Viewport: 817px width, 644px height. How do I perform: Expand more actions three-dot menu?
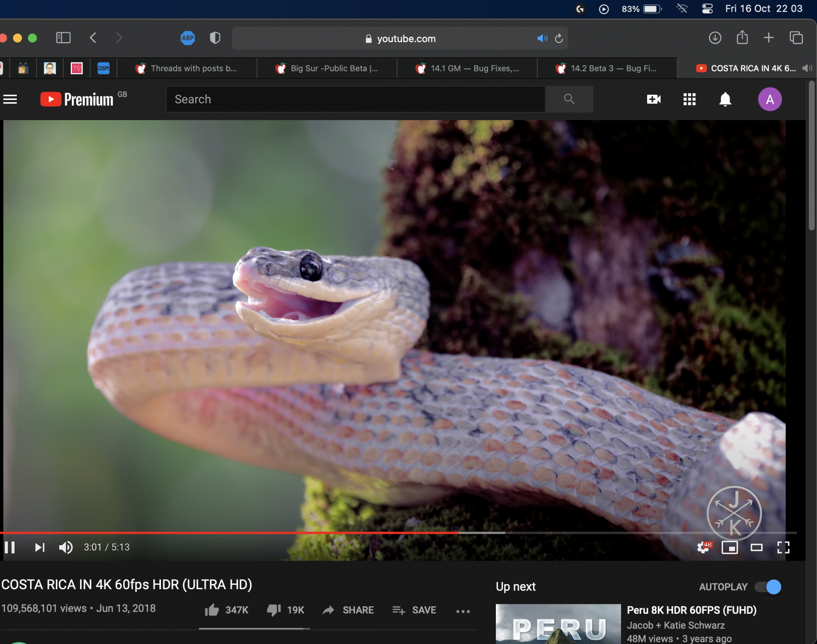(463, 611)
